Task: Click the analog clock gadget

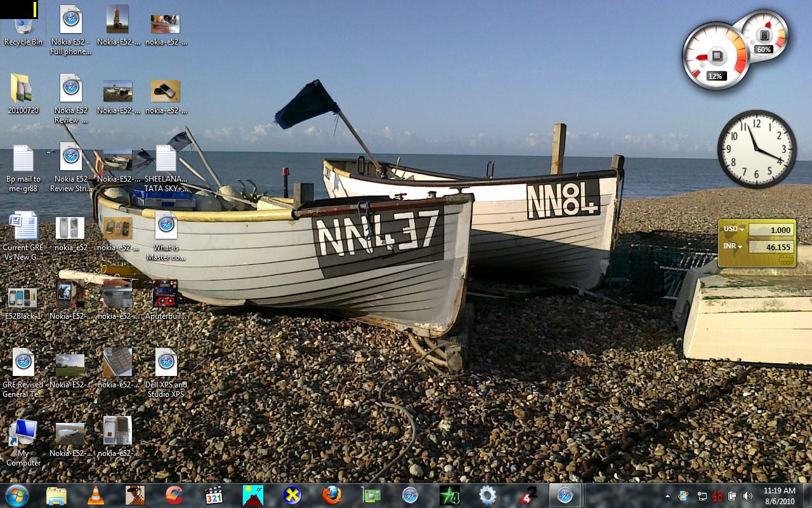Action: tap(757, 149)
